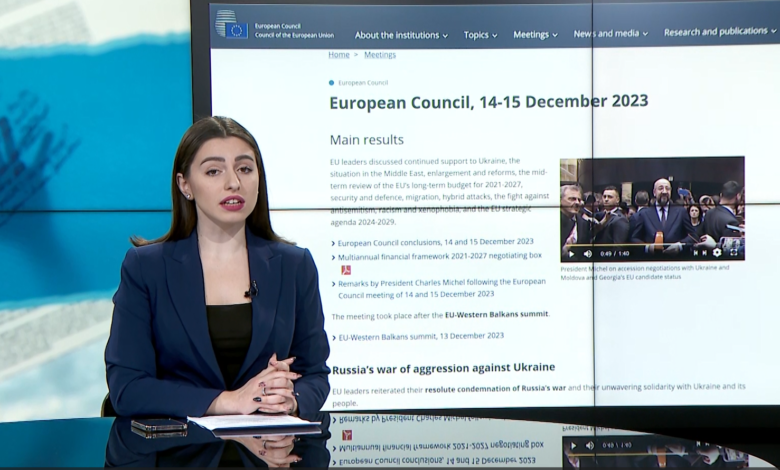Open the Meetings navigation dropdown
Viewport: 780px width, 470px height.
(x=535, y=34)
